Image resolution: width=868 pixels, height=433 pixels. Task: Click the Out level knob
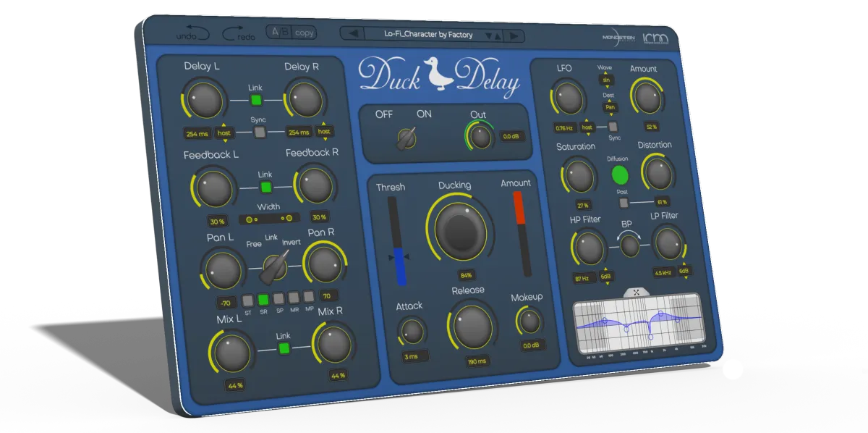(481, 137)
